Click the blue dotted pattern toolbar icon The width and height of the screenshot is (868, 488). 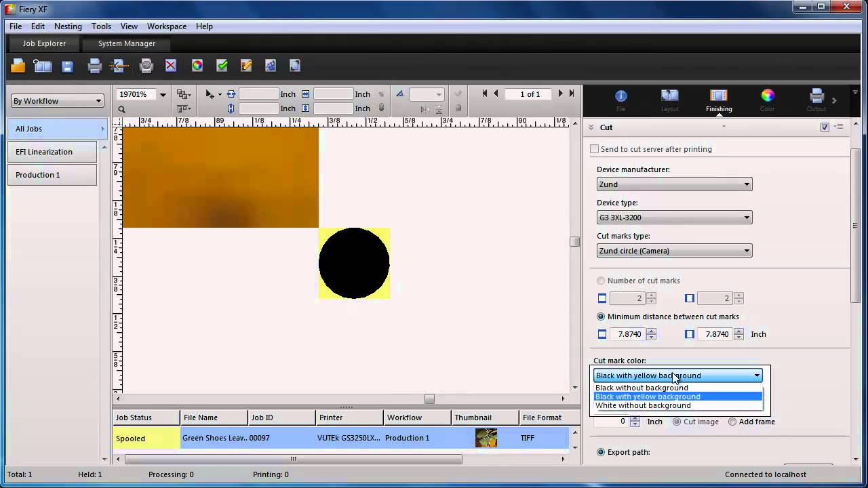271,66
